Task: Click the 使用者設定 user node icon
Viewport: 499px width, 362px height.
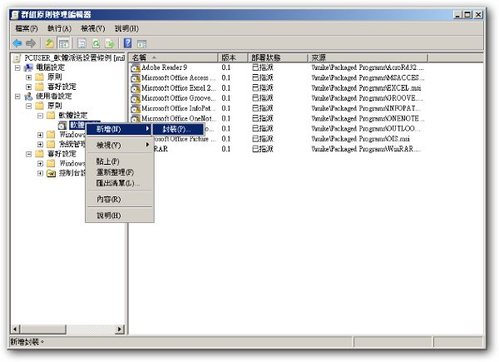Action: (29, 96)
